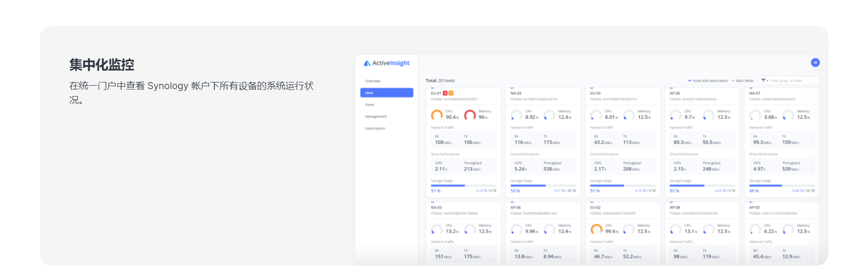Focus the host, group, or model search field
The image size is (868, 275).
tap(794, 81)
